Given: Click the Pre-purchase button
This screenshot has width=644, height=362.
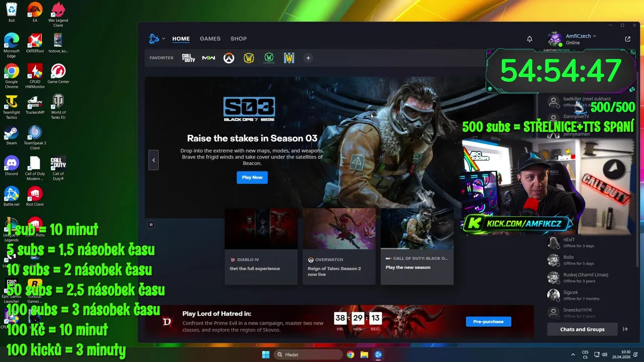Looking at the screenshot, I should (x=488, y=321).
